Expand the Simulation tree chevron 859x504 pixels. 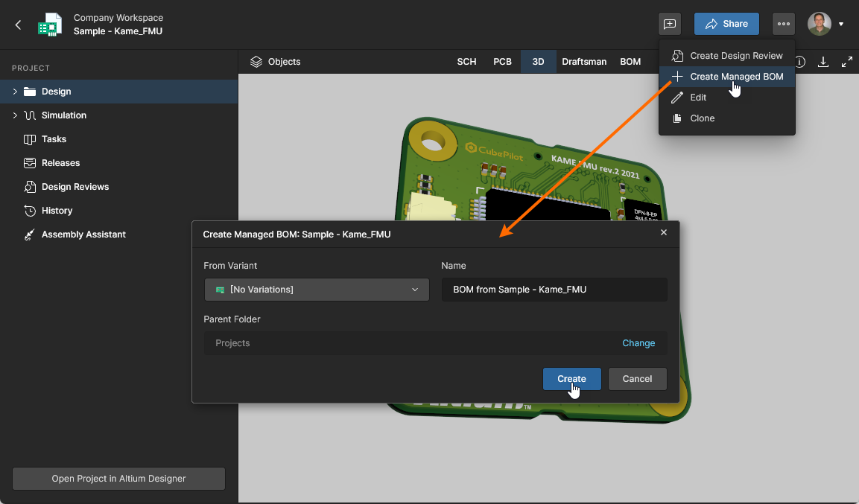(15, 115)
